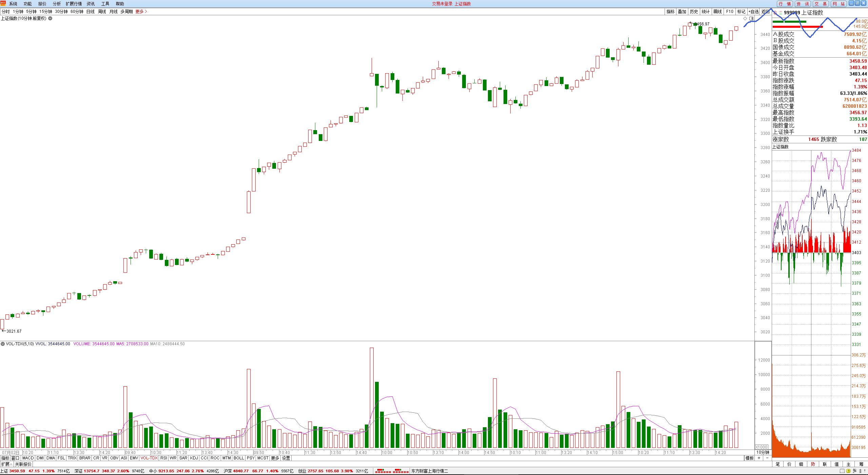Screen dimensions: 868x475
Task: Switch to the 日线 daily period tab
Action: 90,12
